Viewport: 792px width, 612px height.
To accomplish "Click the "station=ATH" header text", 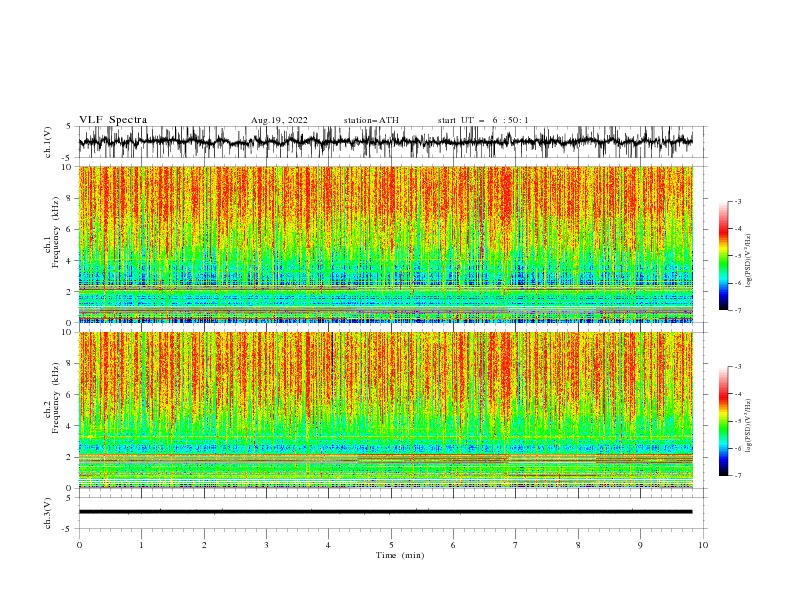I will coord(371,120).
